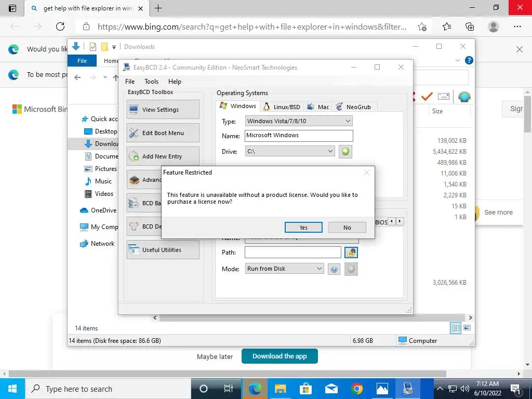Click Download the app button in Edge

(280, 356)
